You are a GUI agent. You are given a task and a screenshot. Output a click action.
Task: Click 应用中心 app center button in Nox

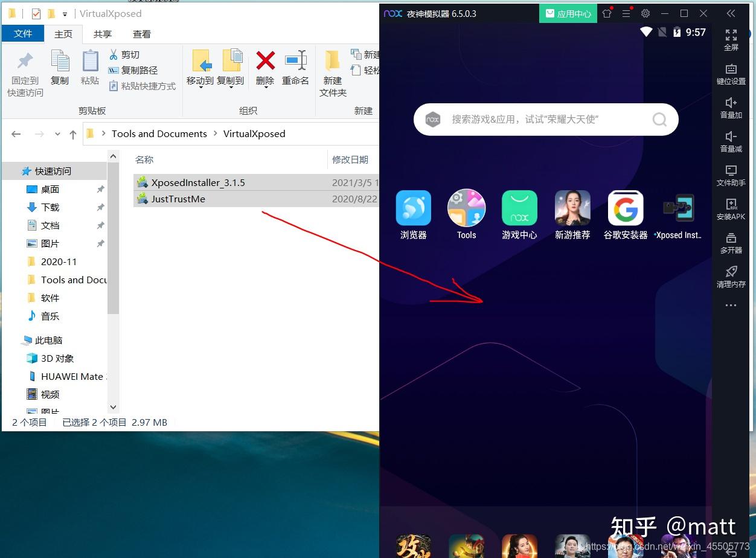(x=568, y=13)
